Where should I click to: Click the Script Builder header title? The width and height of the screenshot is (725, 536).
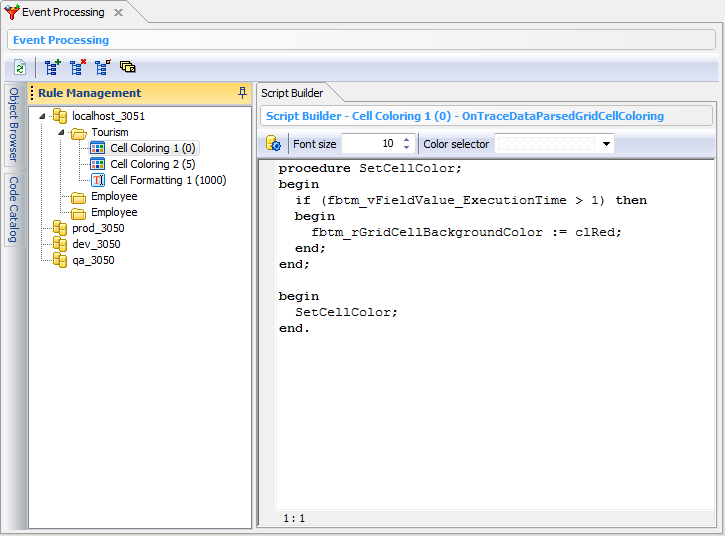tap(465, 116)
